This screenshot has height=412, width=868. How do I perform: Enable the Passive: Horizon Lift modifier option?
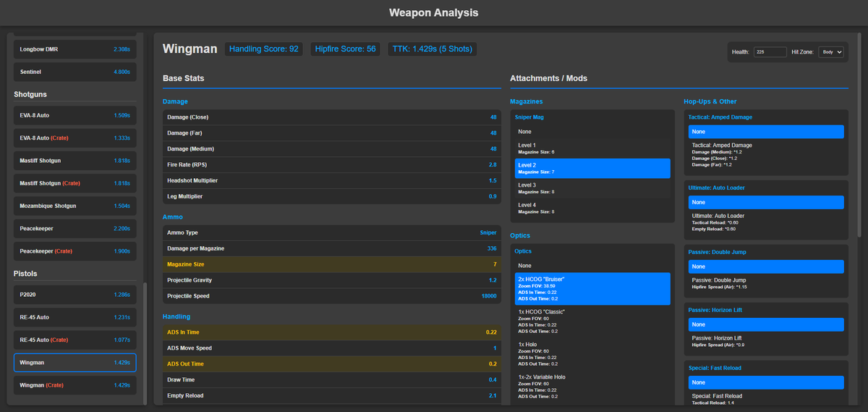click(x=766, y=341)
